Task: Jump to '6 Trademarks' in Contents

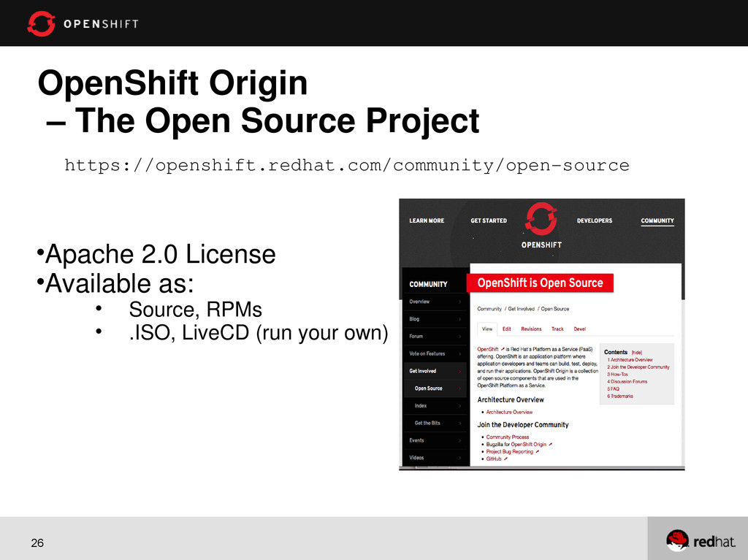Action: [619, 396]
